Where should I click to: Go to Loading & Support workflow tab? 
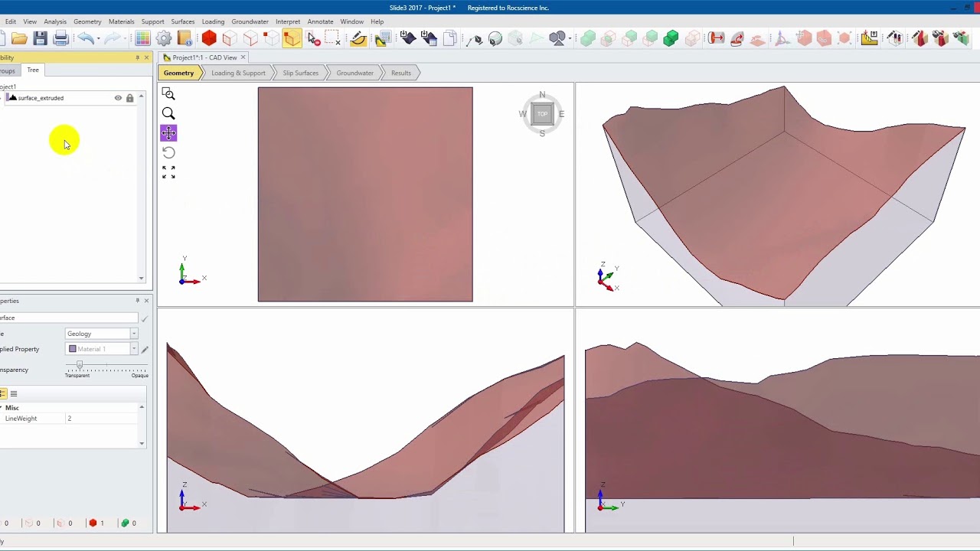(x=238, y=73)
